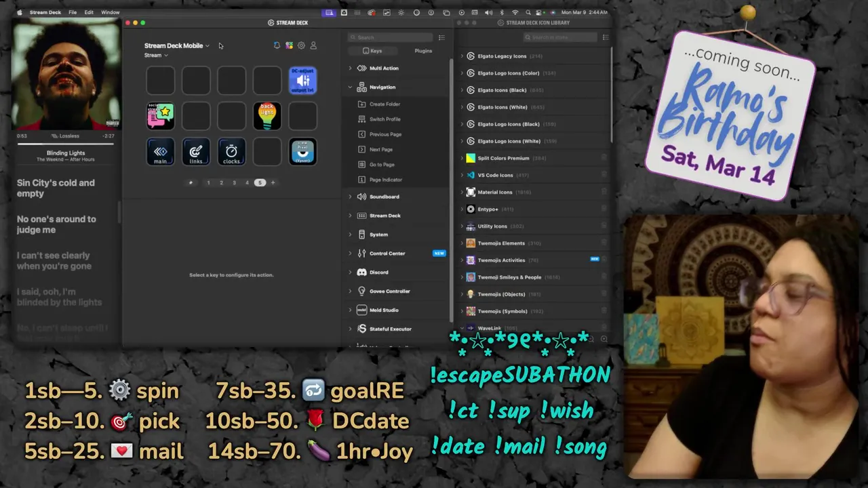Open the Wi-Fi menu bar icon
The height and width of the screenshot is (488, 868).
pos(515,12)
